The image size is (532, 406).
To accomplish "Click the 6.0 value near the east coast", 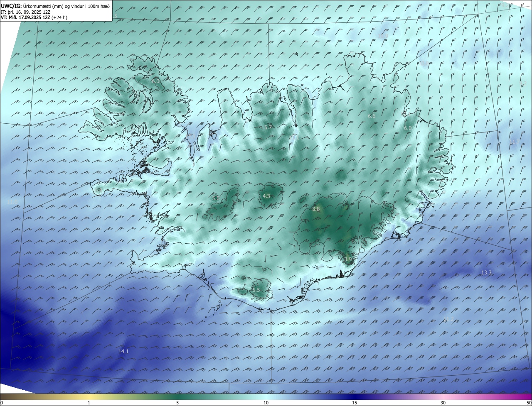I will 408,128.
